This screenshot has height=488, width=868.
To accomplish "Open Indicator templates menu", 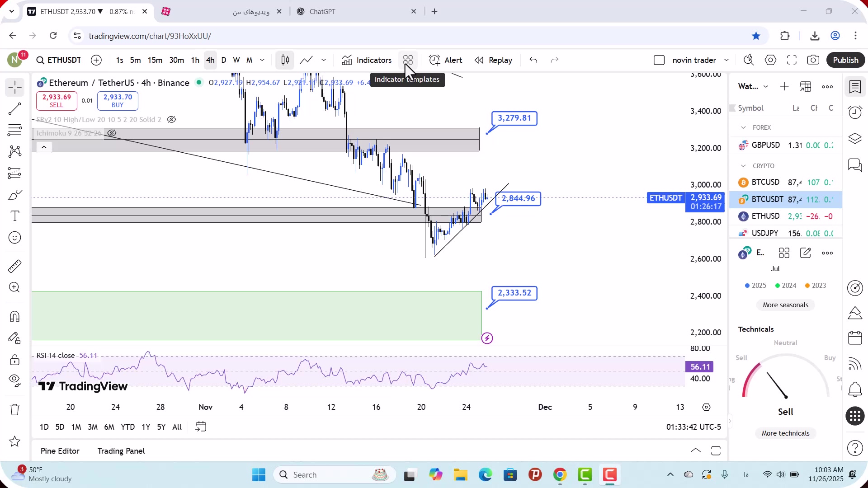I will [x=408, y=60].
